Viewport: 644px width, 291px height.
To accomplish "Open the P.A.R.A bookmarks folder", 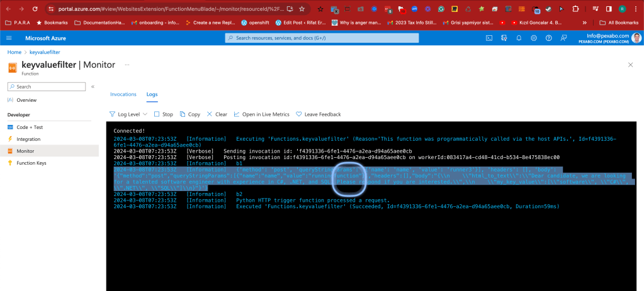I will coord(18,23).
